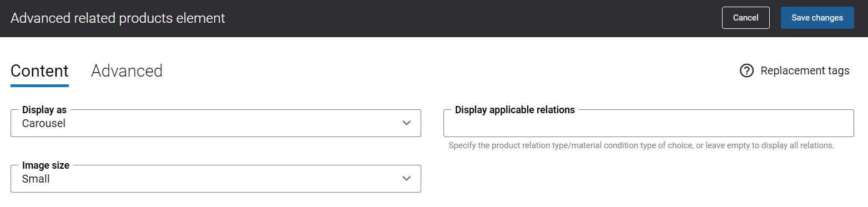The image size is (868, 207).
Task: Click the Display applicable relations label
Action: click(515, 110)
